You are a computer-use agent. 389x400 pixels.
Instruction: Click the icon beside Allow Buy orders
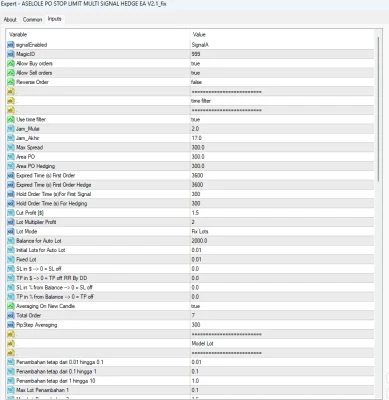11,63
